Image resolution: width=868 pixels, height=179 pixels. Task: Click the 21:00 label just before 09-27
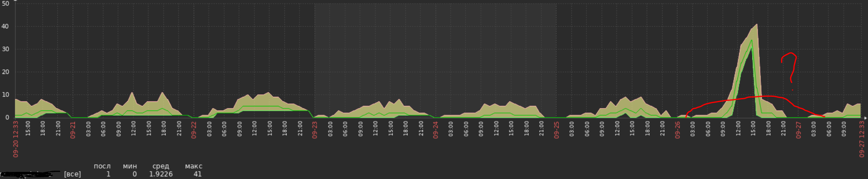(783, 129)
